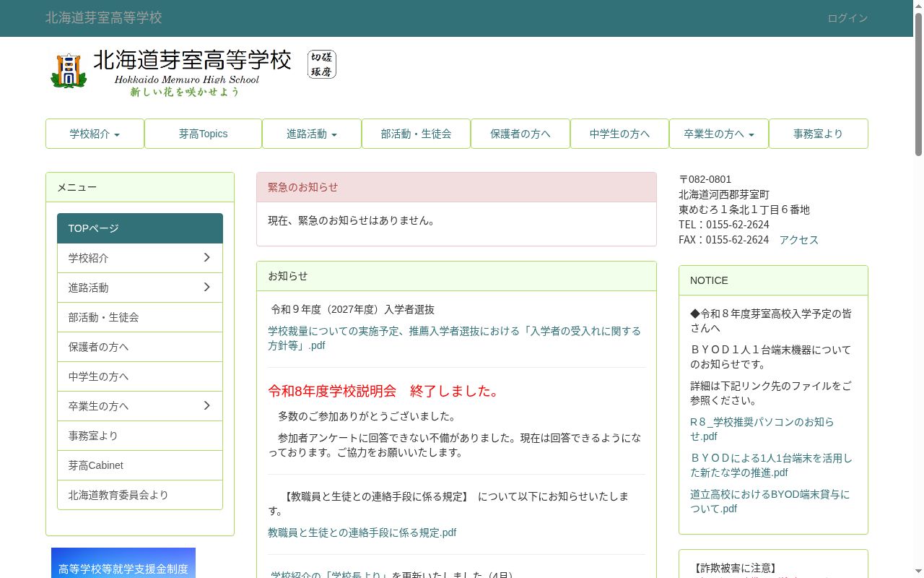The image size is (924, 578).
Task: Open 北海道教育委員会より in side menu
Action: pyautogui.click(x=140, y=495)
